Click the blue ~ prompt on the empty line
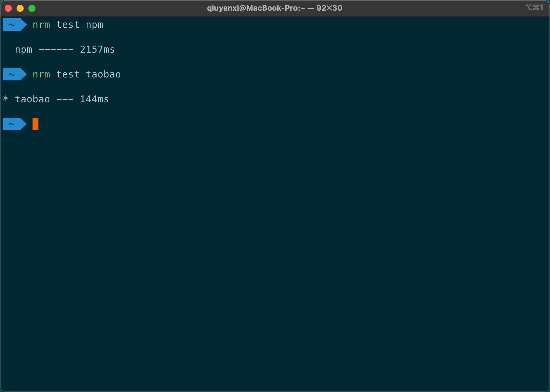Screen dimensions: 550x392 (15, 124)
